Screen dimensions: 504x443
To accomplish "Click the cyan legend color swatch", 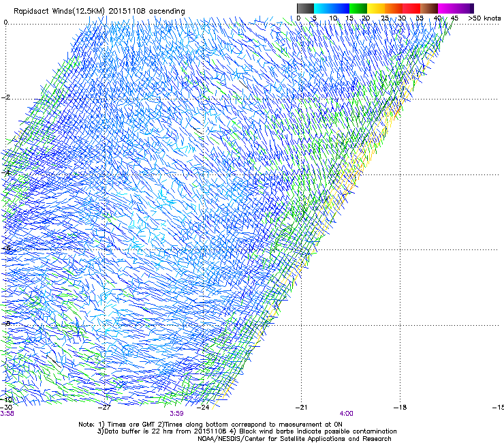I will (323, 8).
